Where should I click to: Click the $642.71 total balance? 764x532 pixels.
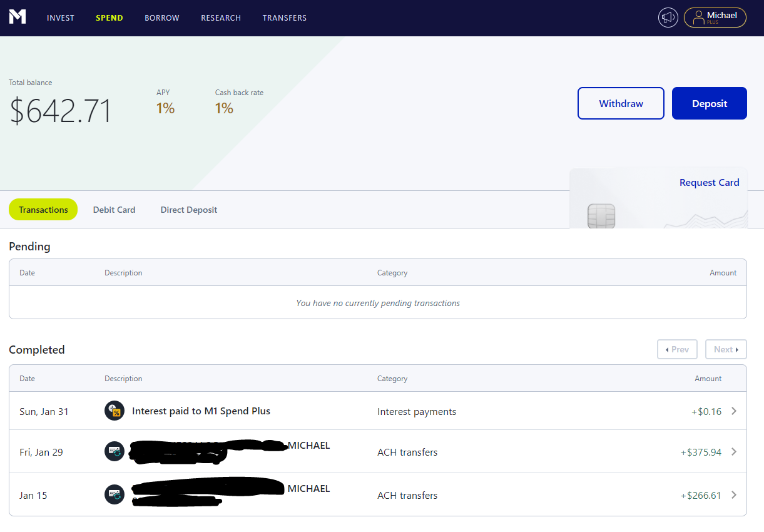point(61,111)
